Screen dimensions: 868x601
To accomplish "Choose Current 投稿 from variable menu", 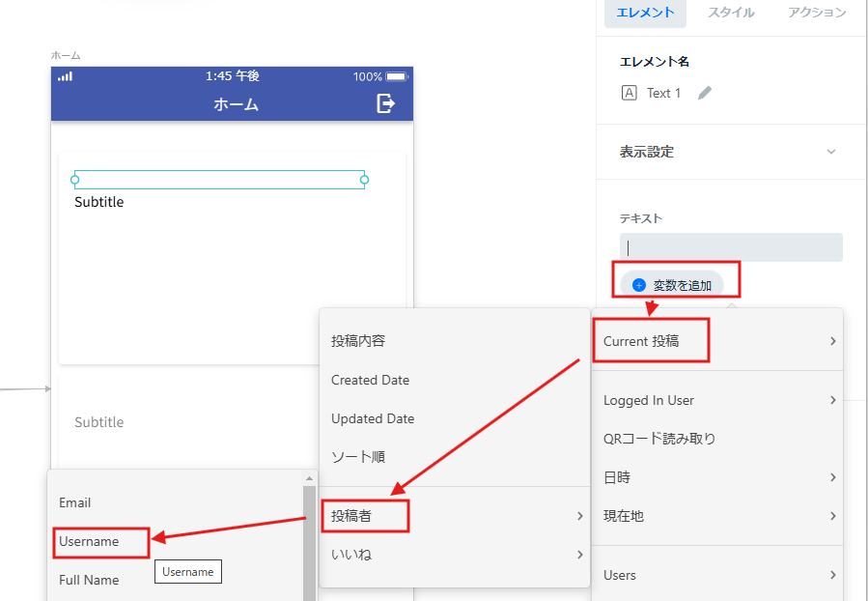I will [716, 341].
